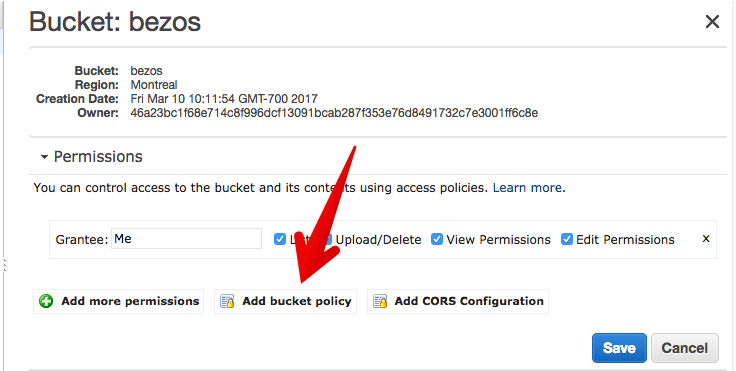Viewport: 736px width, 371px height.
Task: Click the CORS Configuration document icon
Action: coord(380,301)
